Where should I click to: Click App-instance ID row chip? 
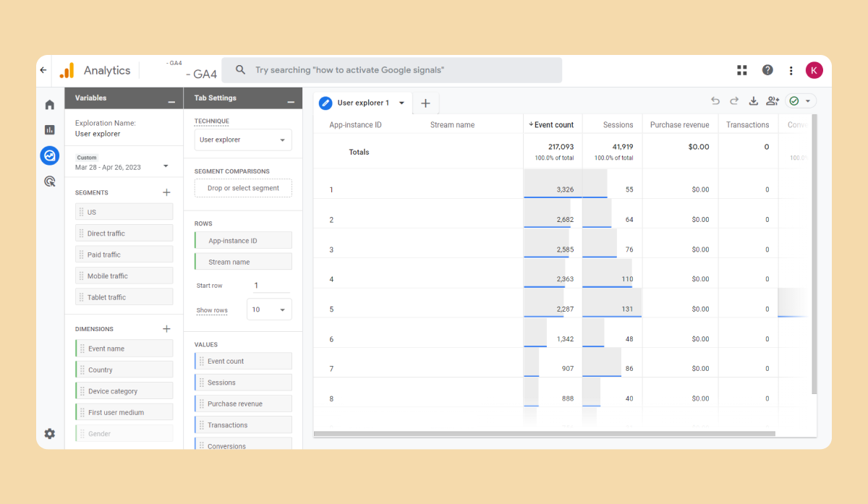tap(243, 241)
